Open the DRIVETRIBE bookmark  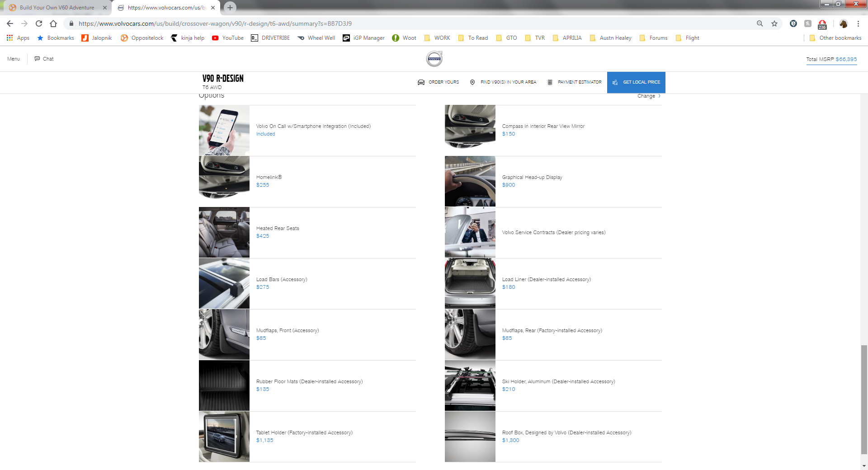point(270,38)
